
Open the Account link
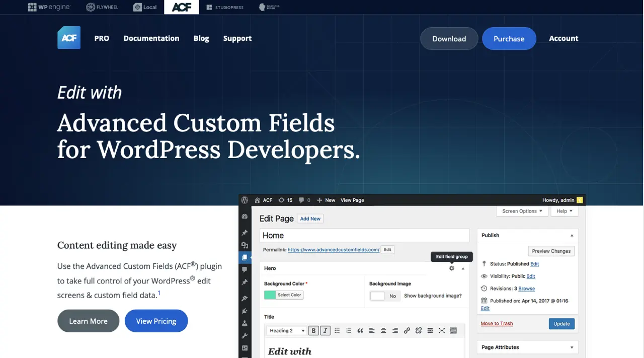563,38
